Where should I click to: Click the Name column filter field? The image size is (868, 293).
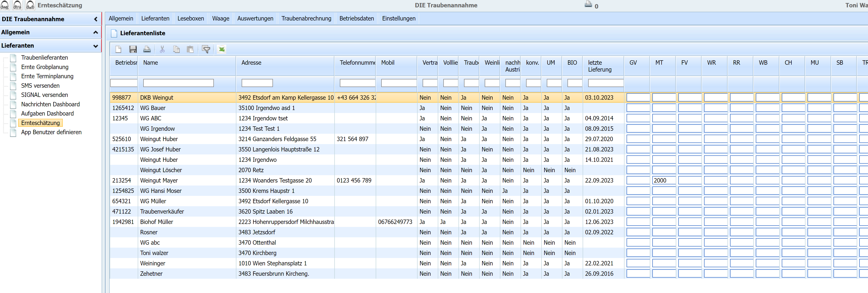point(178,83)
